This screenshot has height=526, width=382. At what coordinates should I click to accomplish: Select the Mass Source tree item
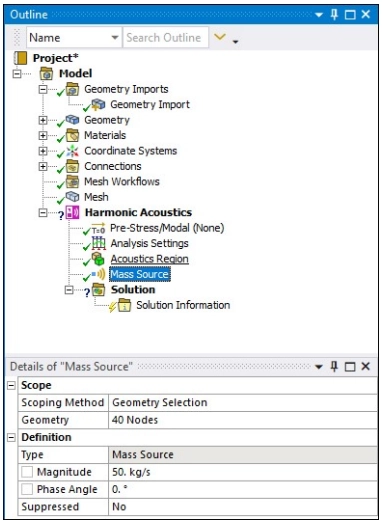tap(140, 274)
